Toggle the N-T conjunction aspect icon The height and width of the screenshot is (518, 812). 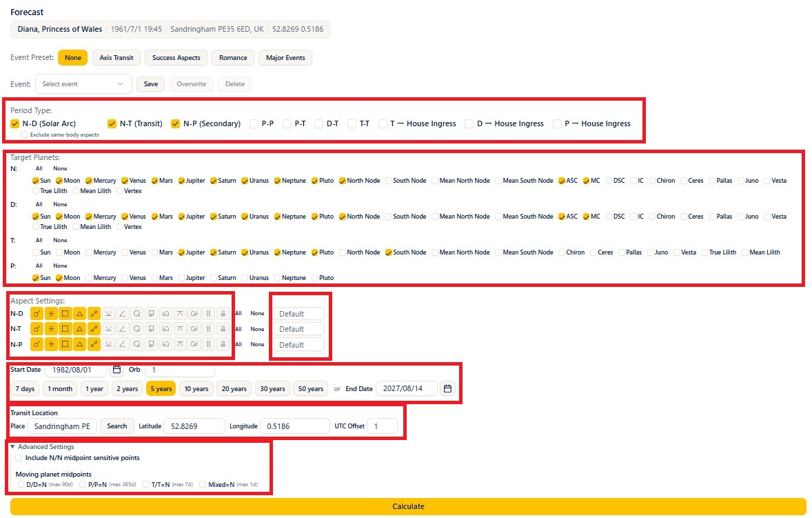click(x=37, y=329)
